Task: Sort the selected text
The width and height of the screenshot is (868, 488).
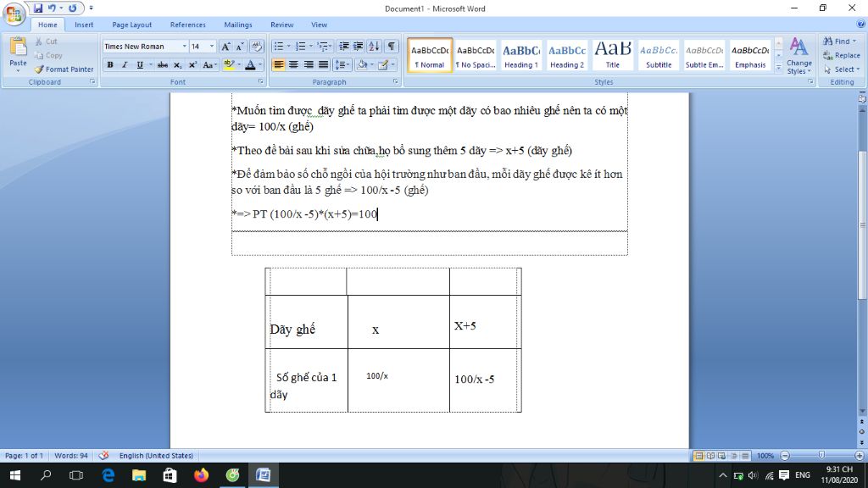Action: pos(374,47)
